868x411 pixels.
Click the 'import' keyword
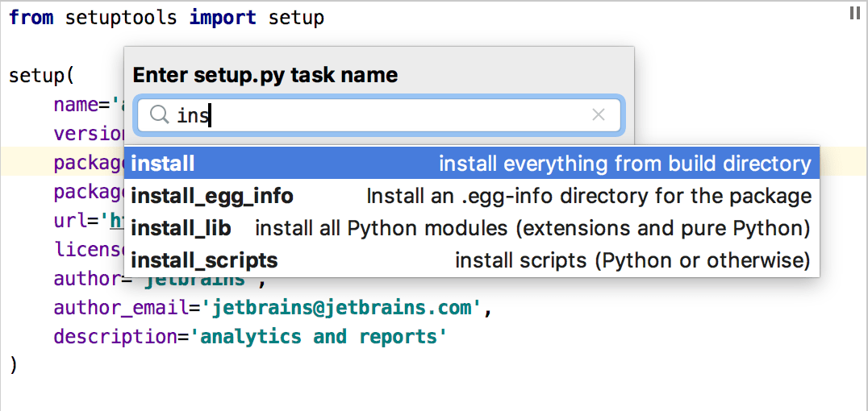point(223,18)
